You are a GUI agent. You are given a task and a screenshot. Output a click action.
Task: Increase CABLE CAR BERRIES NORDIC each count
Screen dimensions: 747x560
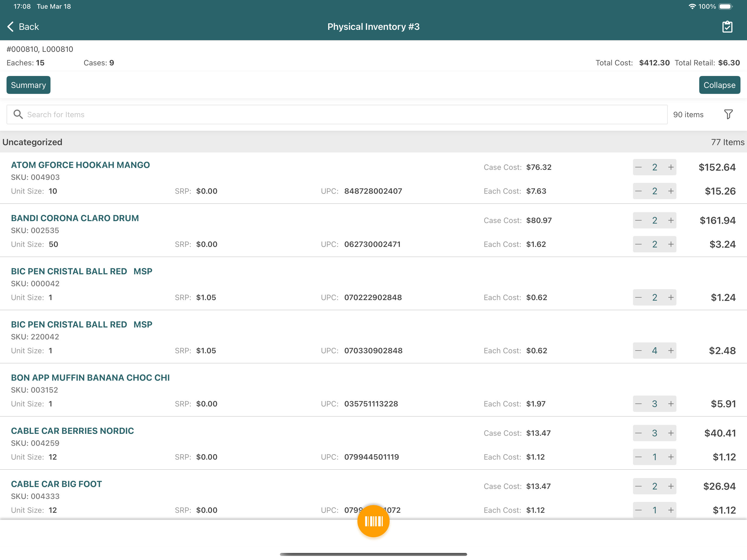coord(671,457)
